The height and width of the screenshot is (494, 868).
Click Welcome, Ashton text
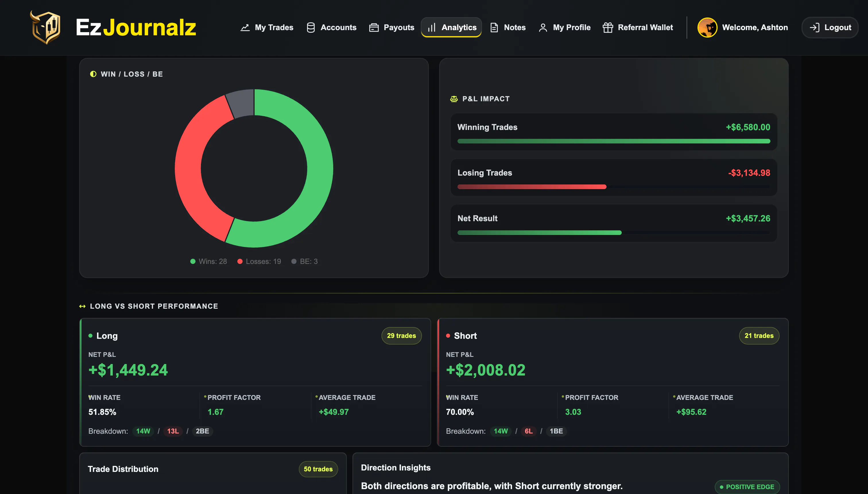tap(755, 28)
